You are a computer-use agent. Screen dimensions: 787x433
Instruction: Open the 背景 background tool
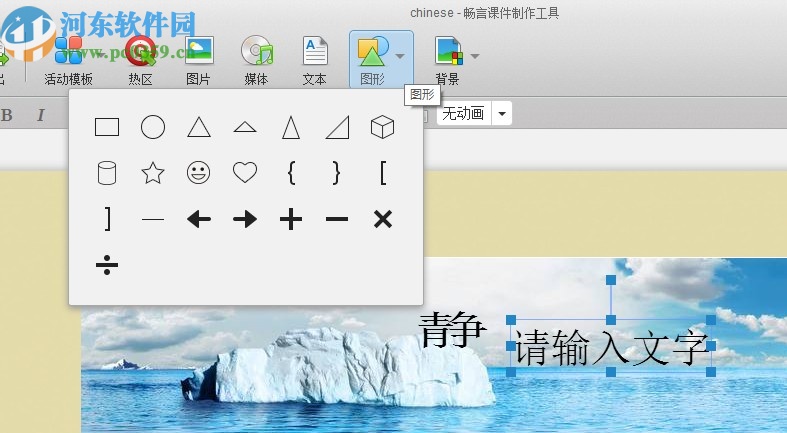click(448, 59)
